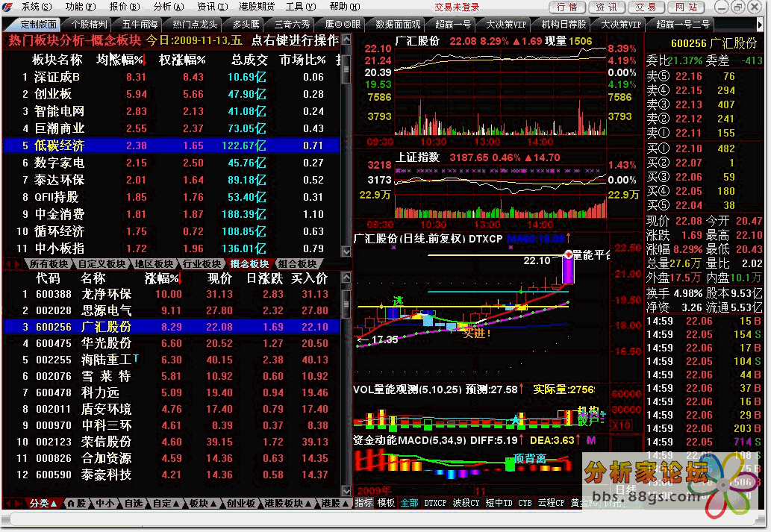Expand the 港股板块▲ bottom tab menu
This screenshot has height=532, width=771.
288,504
